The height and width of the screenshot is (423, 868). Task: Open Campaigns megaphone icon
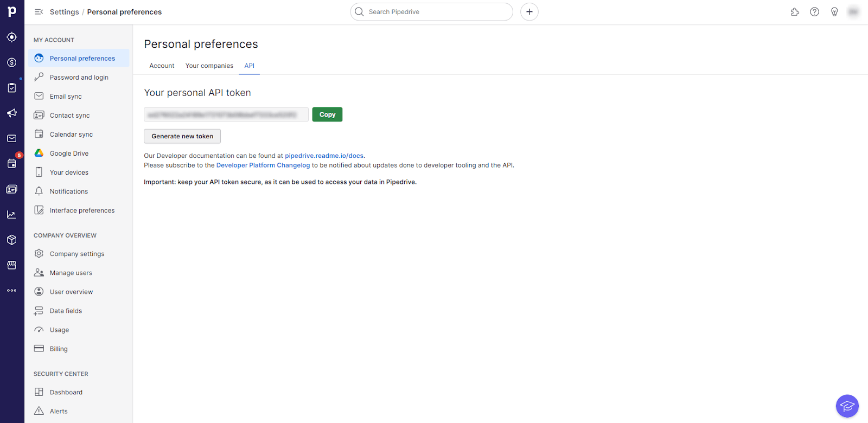[x=12, y=113]
